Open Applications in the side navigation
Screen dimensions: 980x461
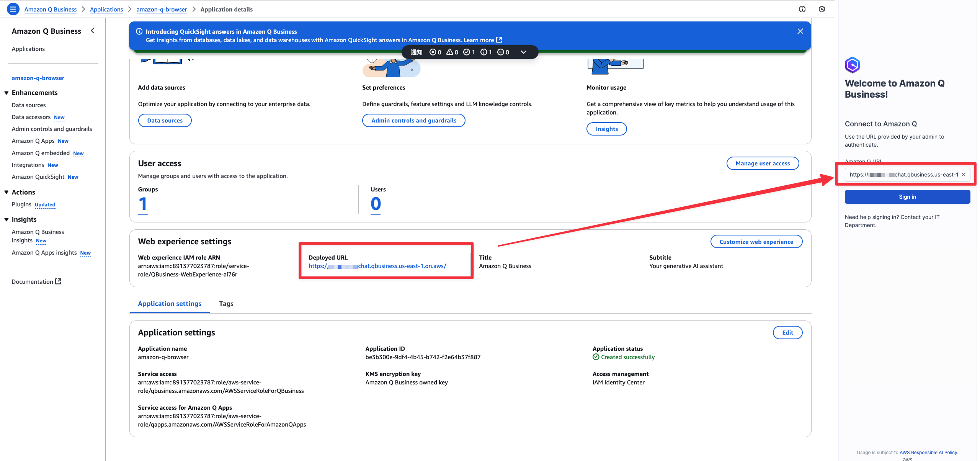pos(28,49)
